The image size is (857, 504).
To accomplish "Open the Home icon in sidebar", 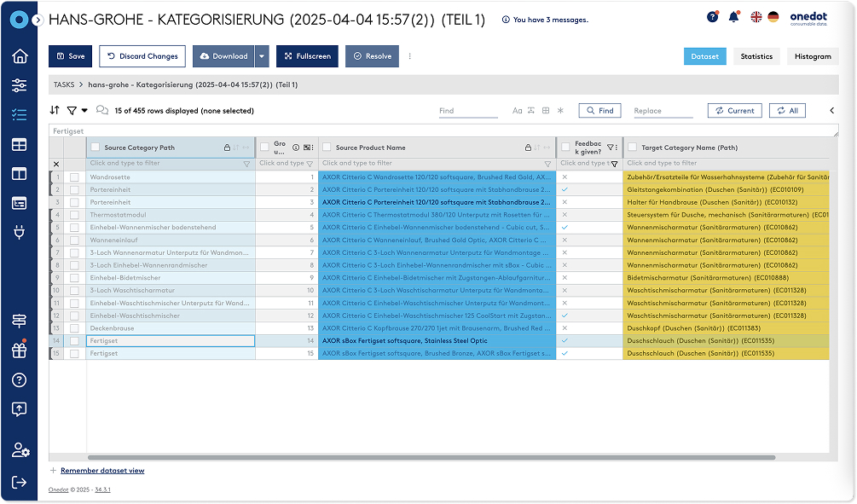I will [19, 55].
